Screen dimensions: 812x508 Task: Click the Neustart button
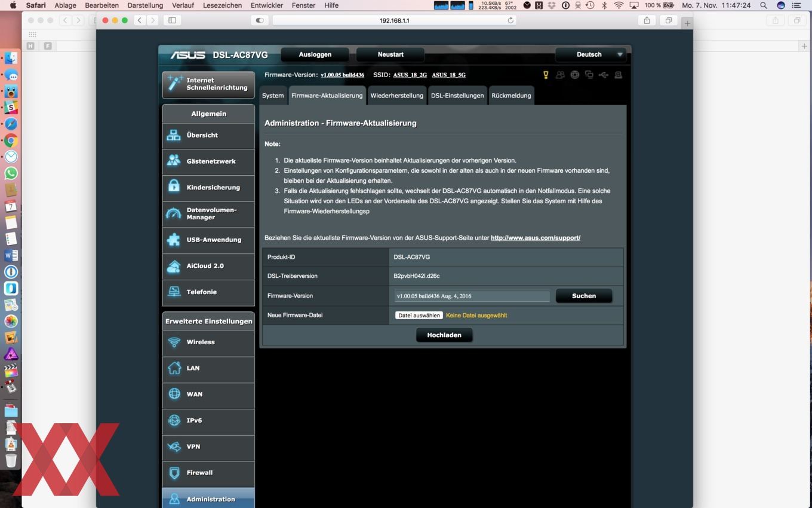point(390,54)
